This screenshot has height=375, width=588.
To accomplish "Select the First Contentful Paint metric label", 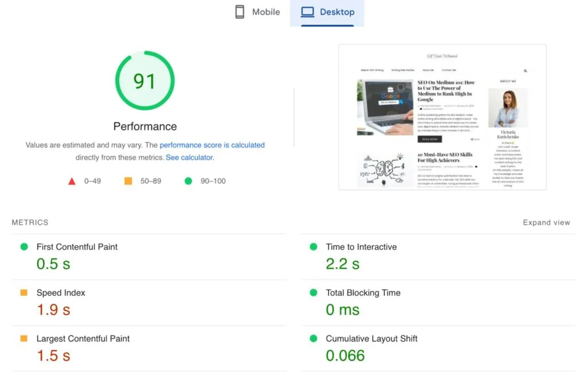I will [77, 247].
